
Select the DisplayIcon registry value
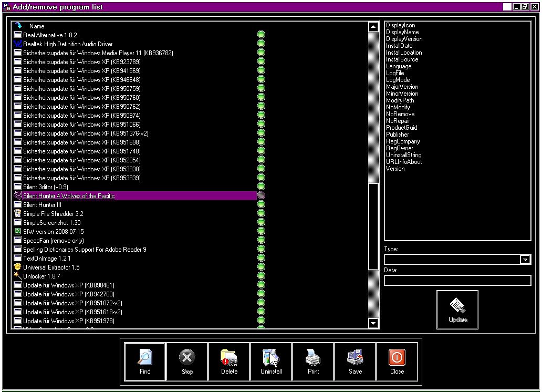click(x=401, y=25)
